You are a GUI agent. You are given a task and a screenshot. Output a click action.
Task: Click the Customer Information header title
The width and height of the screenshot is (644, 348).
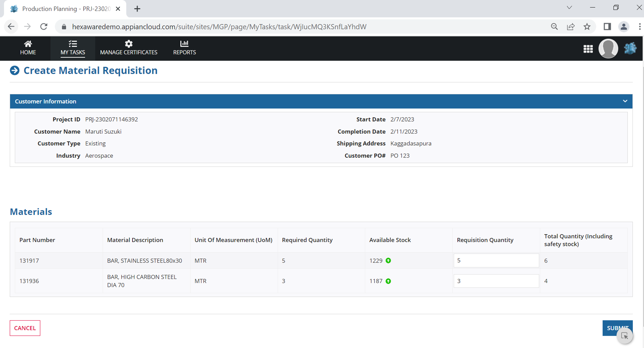pos(45,101)
